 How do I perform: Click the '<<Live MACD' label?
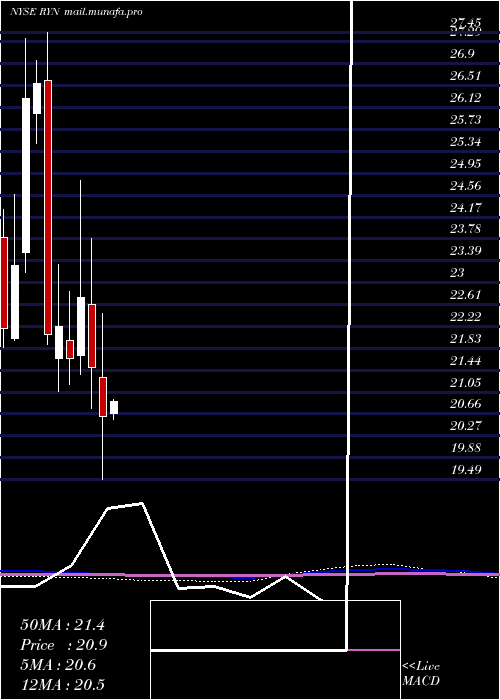click(421, 674)
